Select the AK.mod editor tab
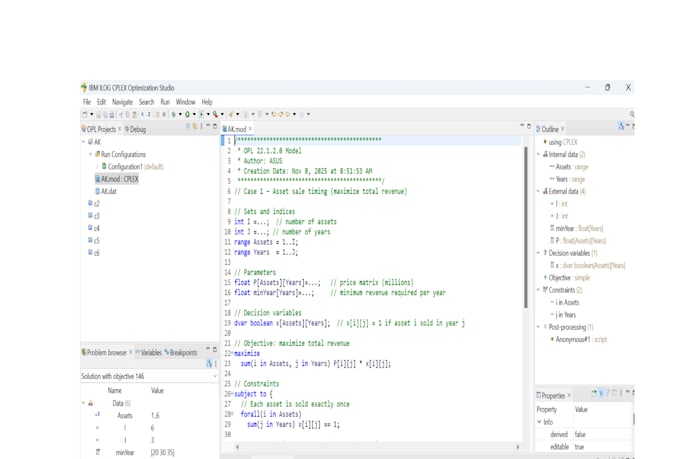Screen dimensions: 680x459 point(235,129)
